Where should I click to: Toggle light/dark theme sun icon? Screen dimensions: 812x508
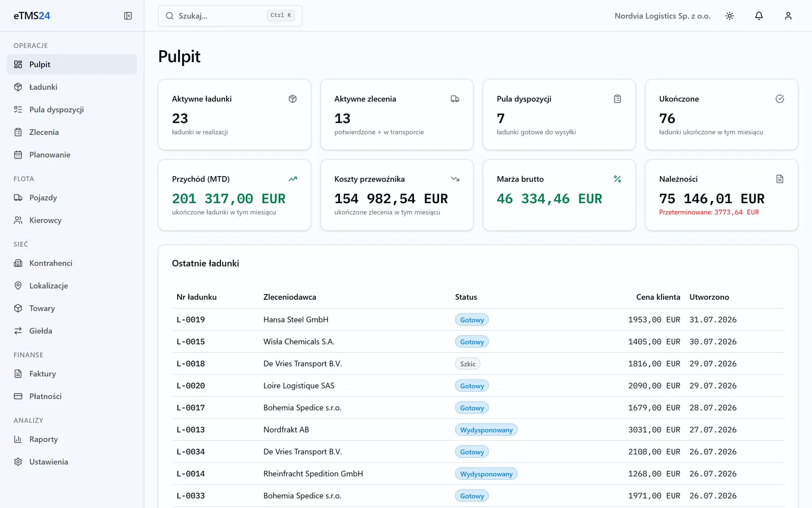730,16
